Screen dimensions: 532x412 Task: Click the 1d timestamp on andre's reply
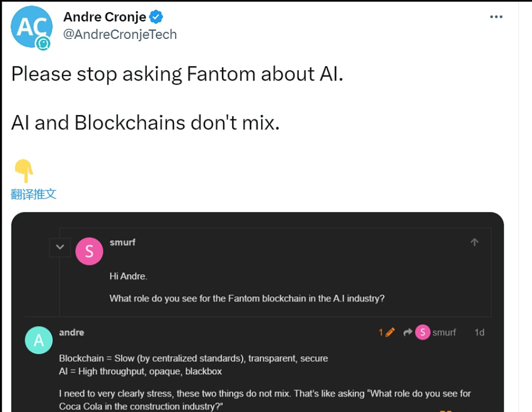479,332
